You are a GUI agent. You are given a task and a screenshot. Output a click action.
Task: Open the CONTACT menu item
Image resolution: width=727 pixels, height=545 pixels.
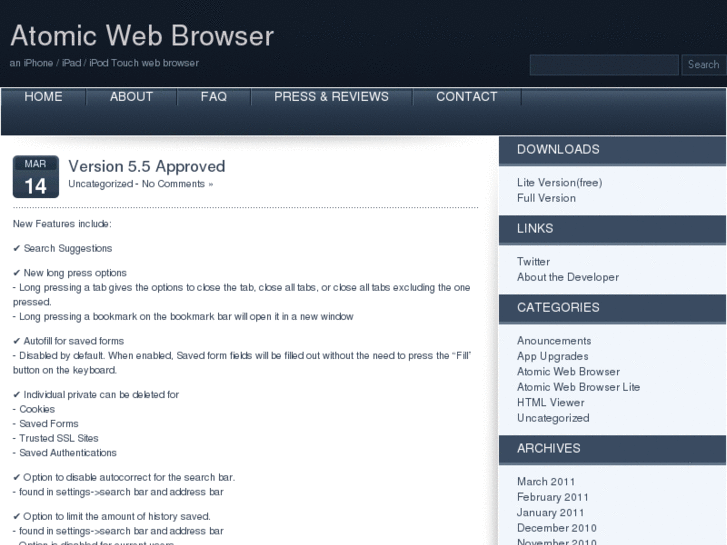[x=466, y=96]
